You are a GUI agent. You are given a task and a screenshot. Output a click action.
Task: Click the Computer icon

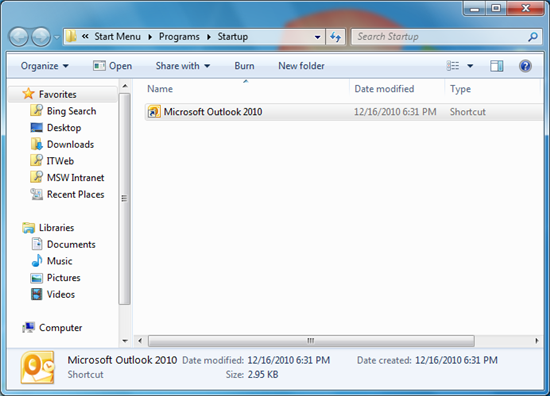(x=28, y=328)
